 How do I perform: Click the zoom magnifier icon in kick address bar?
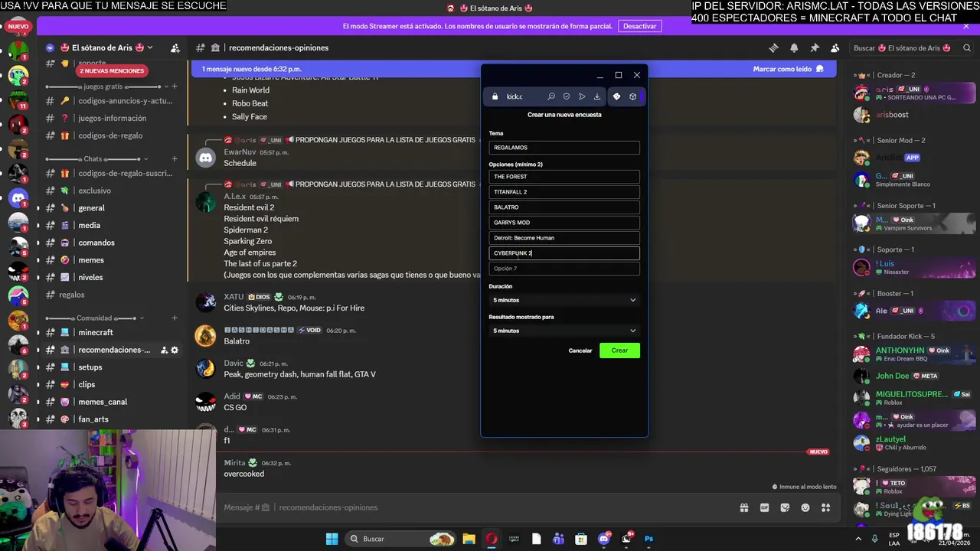[550, 96]
